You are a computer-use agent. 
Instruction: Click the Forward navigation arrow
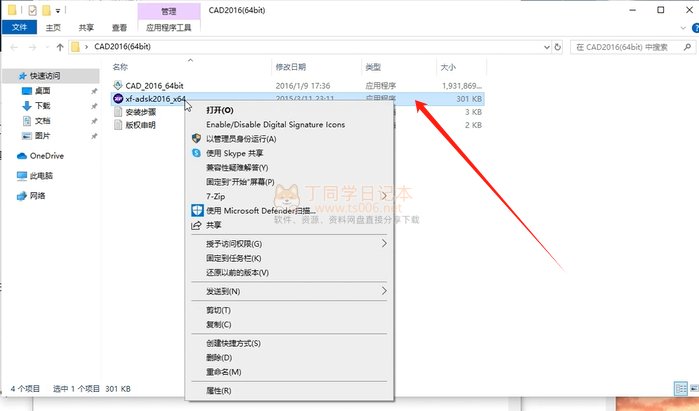coord(33,47)
